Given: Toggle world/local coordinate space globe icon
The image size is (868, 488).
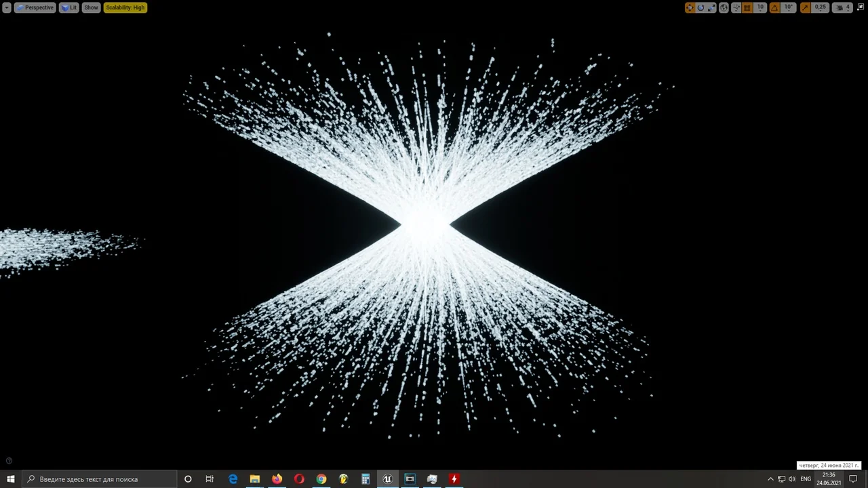Looking at the screenshot, I should [724, 7].
